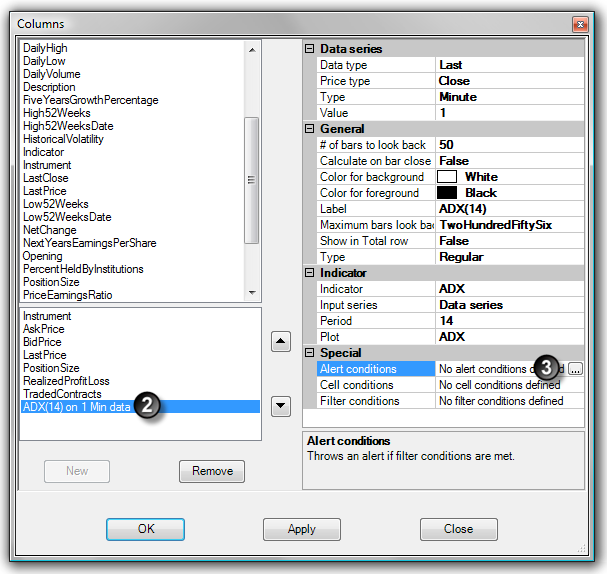The height and width of the screenshot is (574, 607).
Task: Click Price type value Close
Action: [509, 81]
